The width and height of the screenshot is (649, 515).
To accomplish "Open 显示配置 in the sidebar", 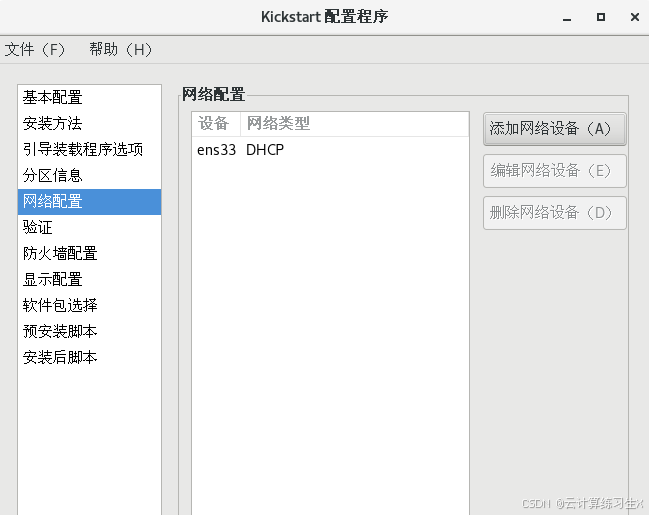I will [x=89, y=279].
